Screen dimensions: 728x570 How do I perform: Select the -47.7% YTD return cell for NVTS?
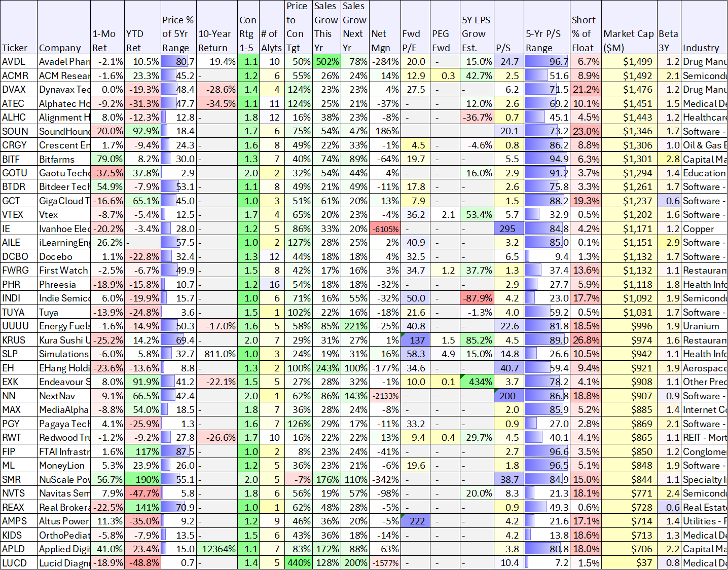[142, 493]
